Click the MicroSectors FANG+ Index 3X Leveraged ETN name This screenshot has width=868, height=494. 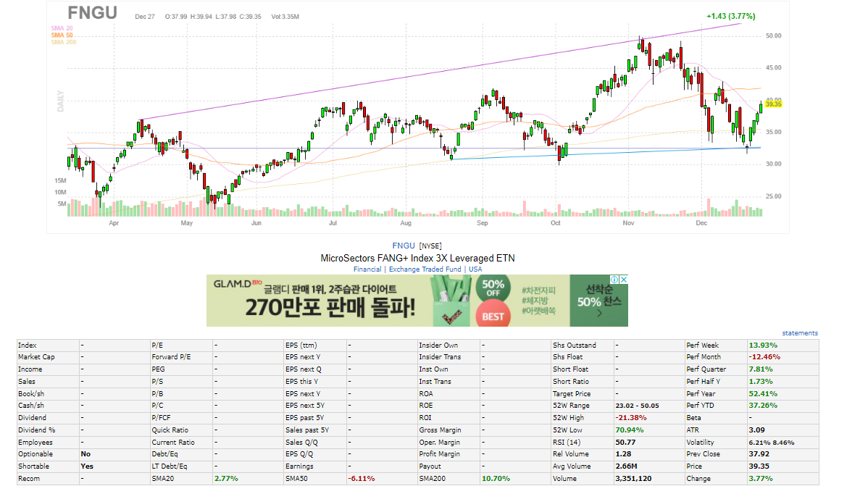pyautogui.click(x=417, y=258)
